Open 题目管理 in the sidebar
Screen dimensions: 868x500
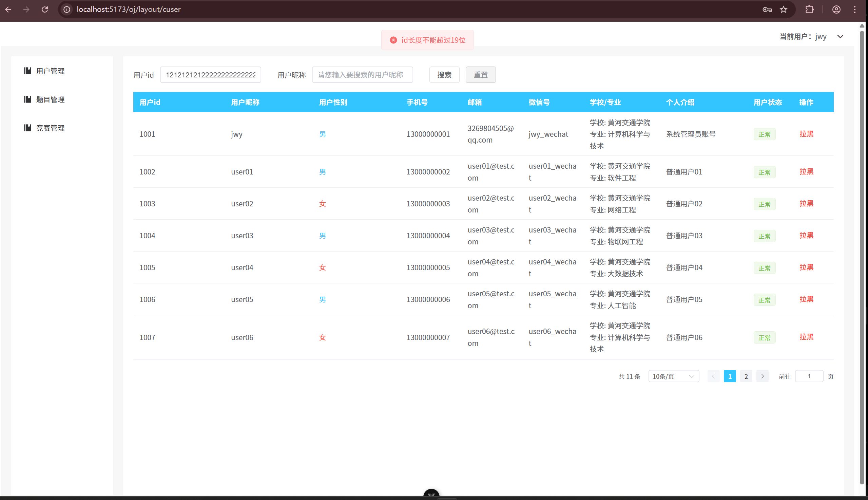click(50, 99)
